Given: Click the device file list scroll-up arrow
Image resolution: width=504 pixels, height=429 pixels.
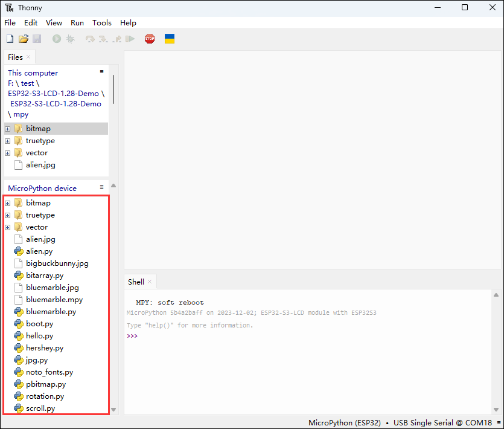Looking at the screenshot, I should pyautogui.click(x=113, y=185).
